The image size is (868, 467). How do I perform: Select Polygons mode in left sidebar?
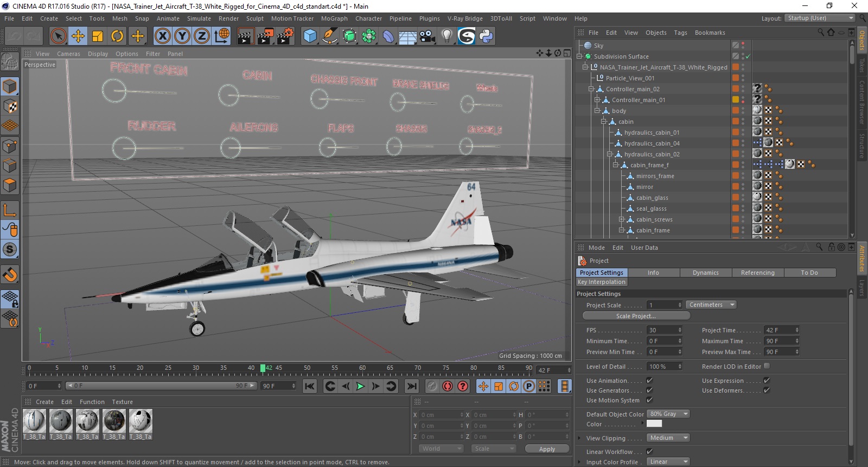tap(10, 185)
